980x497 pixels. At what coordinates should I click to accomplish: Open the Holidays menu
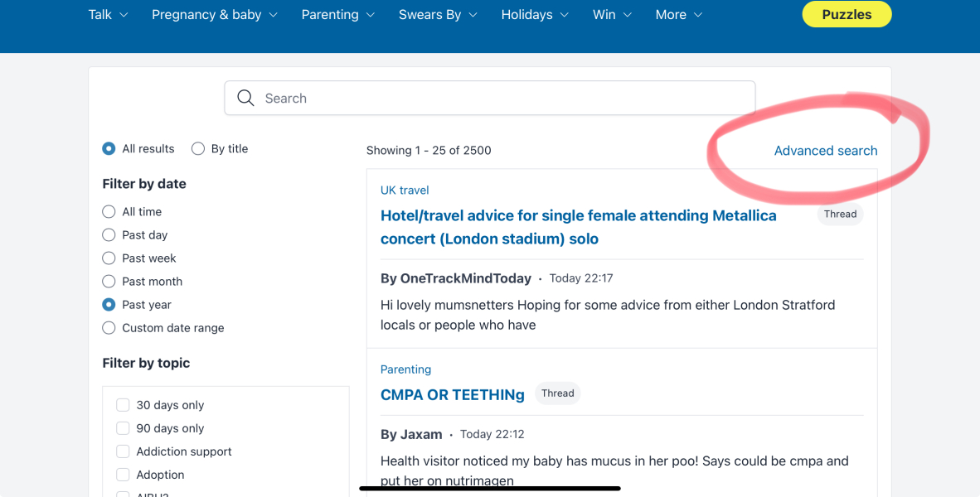click(535, 15)
